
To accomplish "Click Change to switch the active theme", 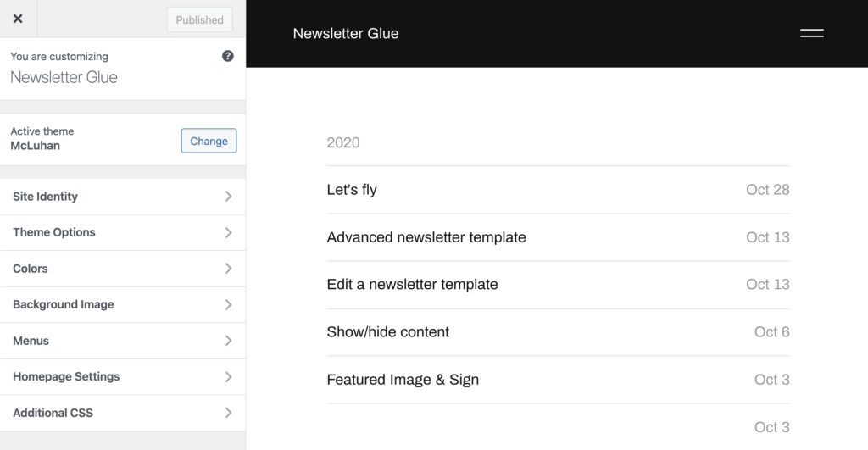I will (x=209, y=141).
